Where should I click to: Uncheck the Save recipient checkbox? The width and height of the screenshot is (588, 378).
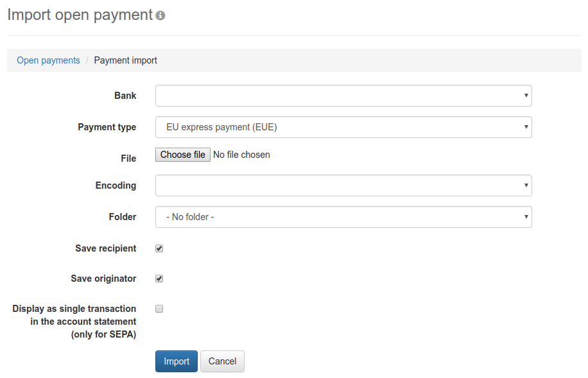(x=159, y=248)
